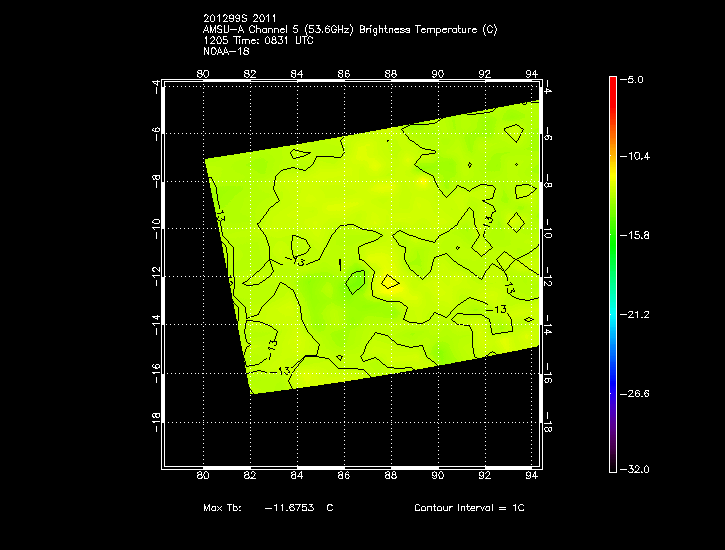Viewport: 725px width, 550px height.
Task: Select the Max Tb -11.6753 readout
Action: (268, 508)
